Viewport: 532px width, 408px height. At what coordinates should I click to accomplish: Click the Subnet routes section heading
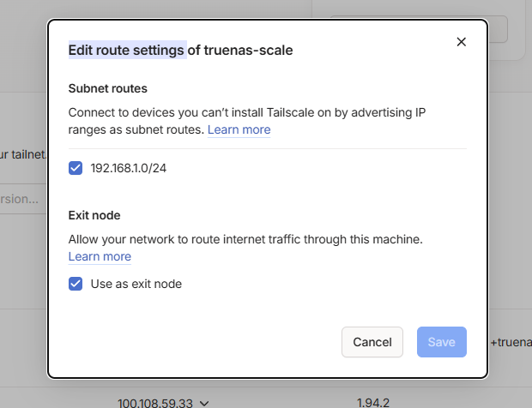pyautogui.click(x=108, y=88)
